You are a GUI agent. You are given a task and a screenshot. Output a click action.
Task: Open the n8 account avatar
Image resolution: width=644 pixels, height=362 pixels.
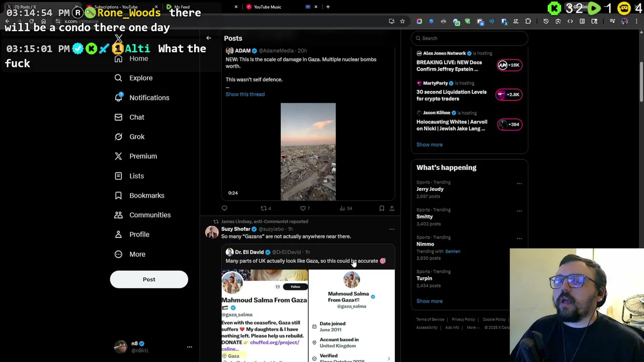click(121, 347)
